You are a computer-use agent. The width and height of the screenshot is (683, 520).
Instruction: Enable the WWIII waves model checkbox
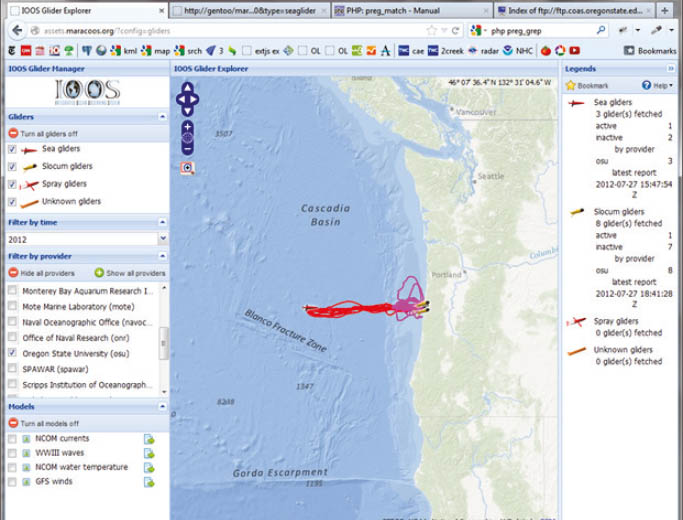click(12, 453)
